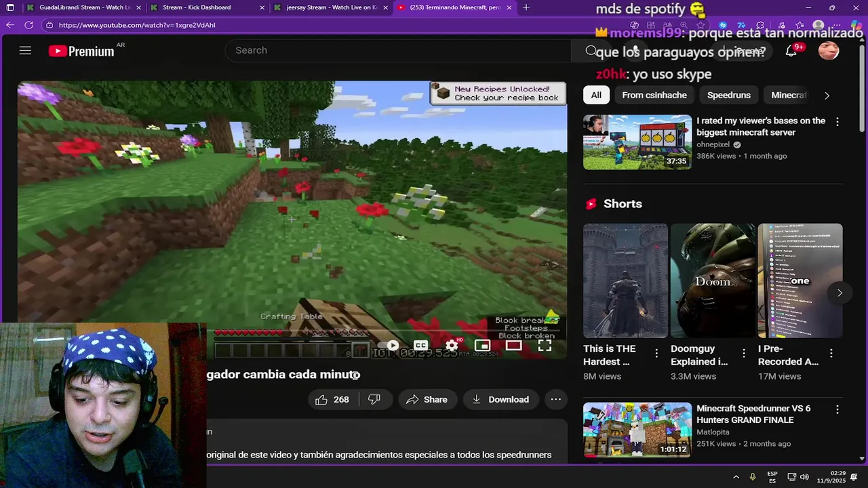Select the Terminando Minecraft YouTube tab
The image size is (868, 488).
point(454,7)
